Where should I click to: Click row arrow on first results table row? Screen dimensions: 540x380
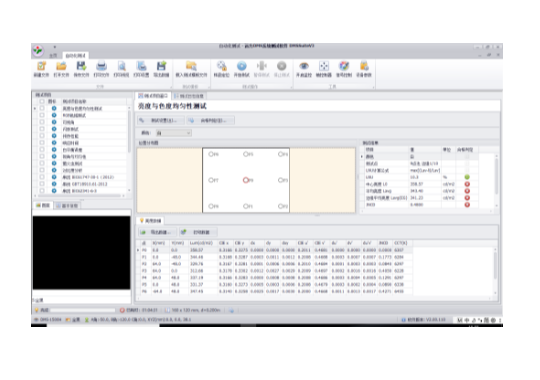tap(362, 156)
